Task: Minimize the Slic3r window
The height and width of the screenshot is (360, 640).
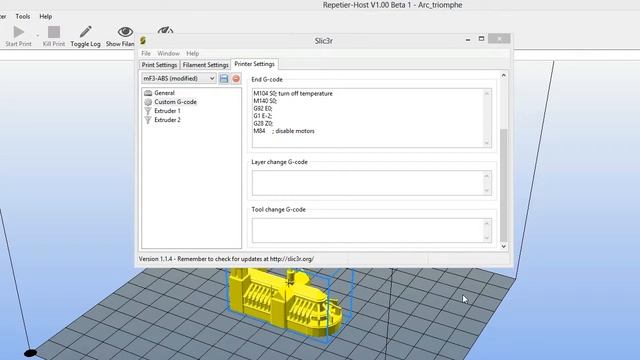Action: 468,39
